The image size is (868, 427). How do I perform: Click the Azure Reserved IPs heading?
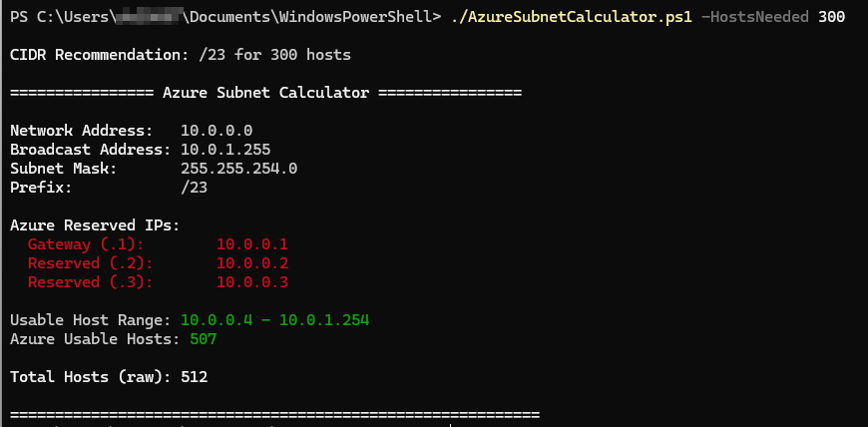pos(95,225)
